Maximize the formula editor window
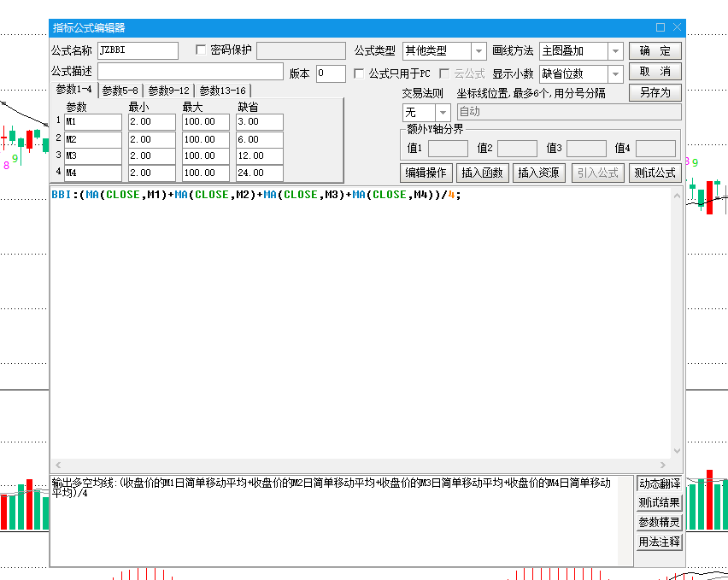 pyautogui.click(x=660, y=27)
